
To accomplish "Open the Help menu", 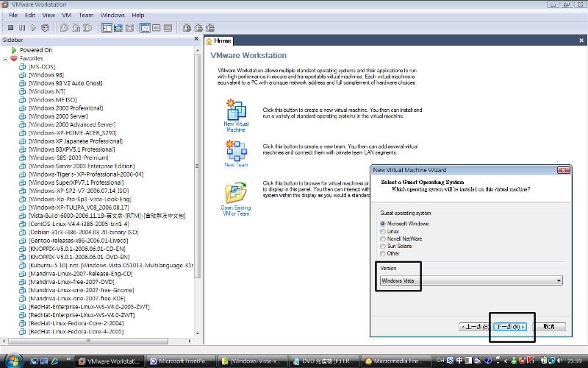I will tap(138, 15).
